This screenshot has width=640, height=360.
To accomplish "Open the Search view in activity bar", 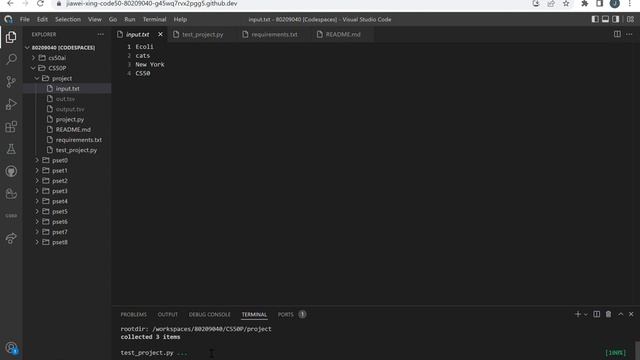I will [x=11, y=59].
